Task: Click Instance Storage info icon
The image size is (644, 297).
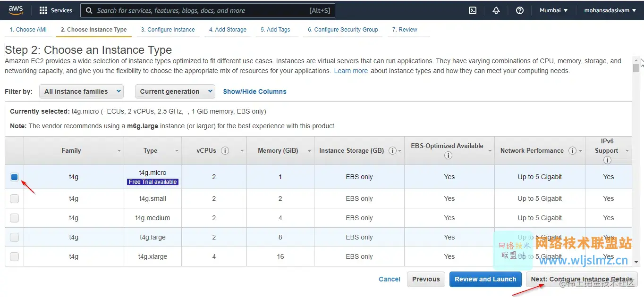Action: pos(392,151)
